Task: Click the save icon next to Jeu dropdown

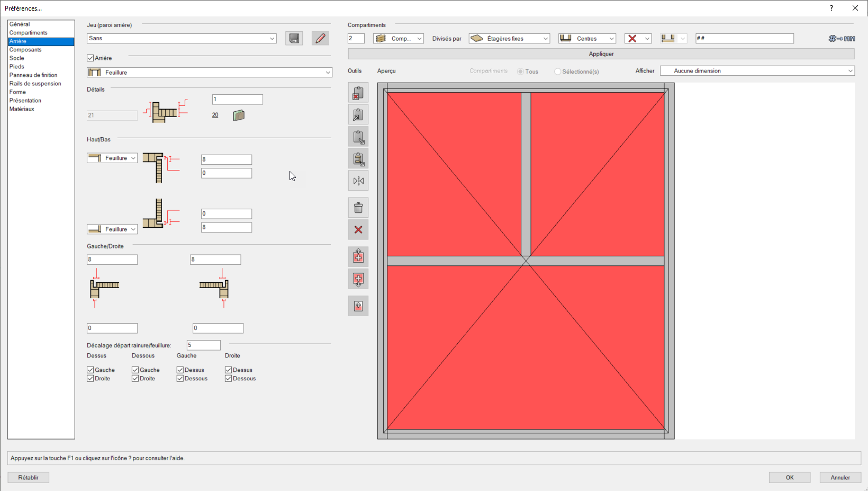Action: 294,38
